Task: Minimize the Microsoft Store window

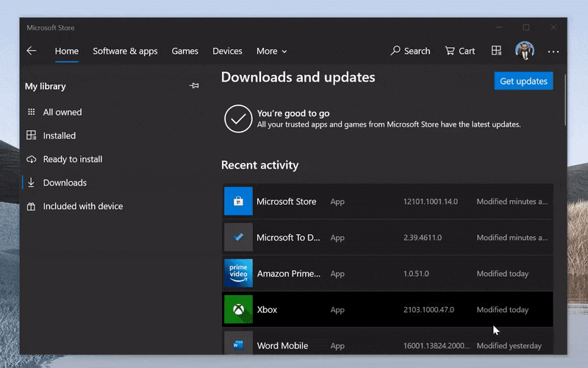Action: [499, 27]
